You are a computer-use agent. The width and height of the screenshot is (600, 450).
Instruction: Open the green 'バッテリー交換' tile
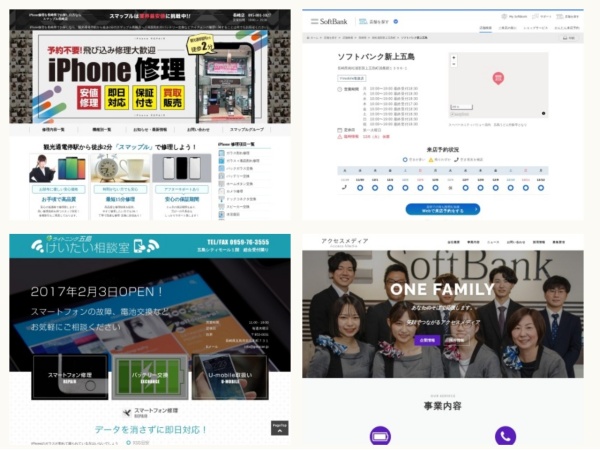click(x=150, y=377)
